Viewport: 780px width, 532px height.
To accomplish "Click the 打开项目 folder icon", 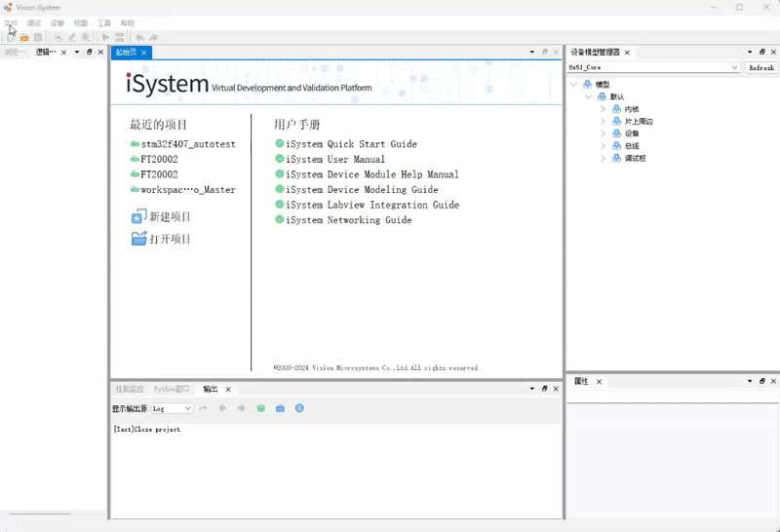I will [x=138, y=239].
